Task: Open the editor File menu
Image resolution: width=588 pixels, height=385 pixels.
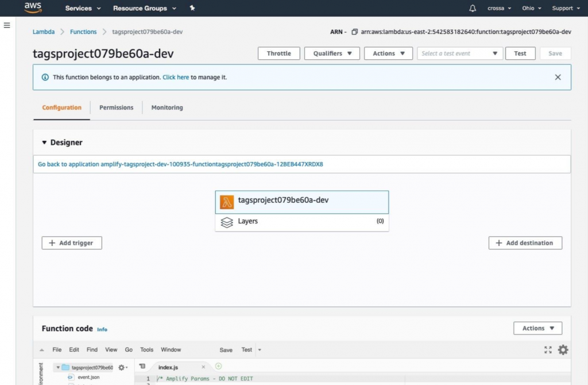Action: 57,350
